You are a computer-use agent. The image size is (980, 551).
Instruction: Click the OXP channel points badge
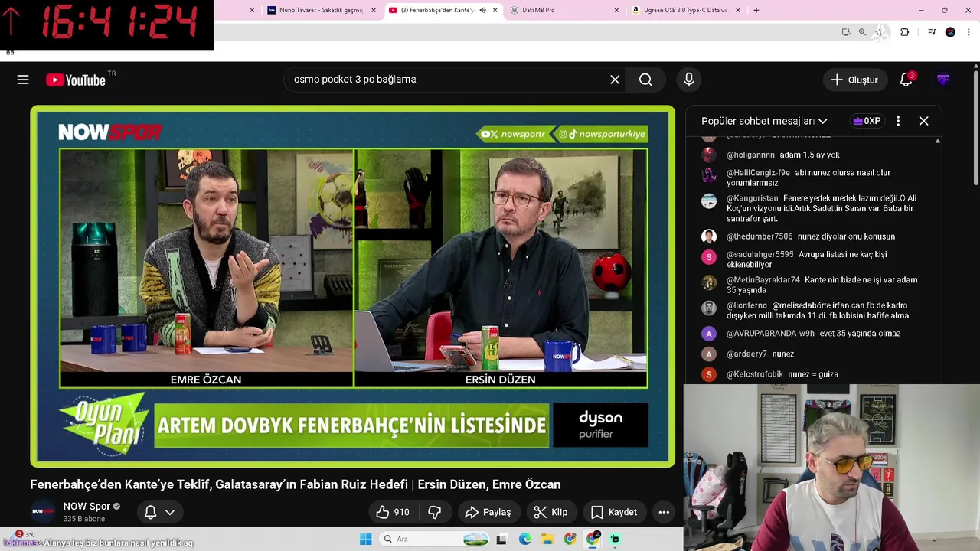[866, 121]
